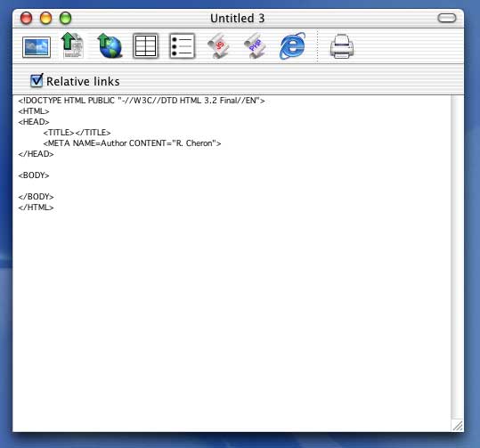Print the document using the printer icon

click(342, 46)
